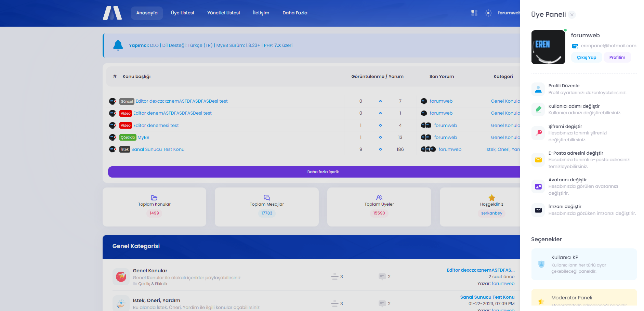
Task: Expand the Daha Fazla menu
Action: point(295,13)
